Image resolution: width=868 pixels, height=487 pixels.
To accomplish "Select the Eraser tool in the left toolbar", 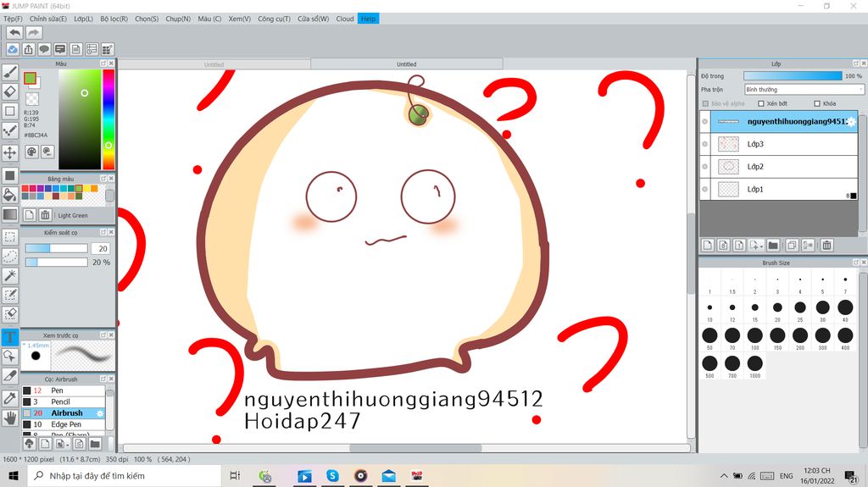I will pyautogui.click(x=10, y=91).
